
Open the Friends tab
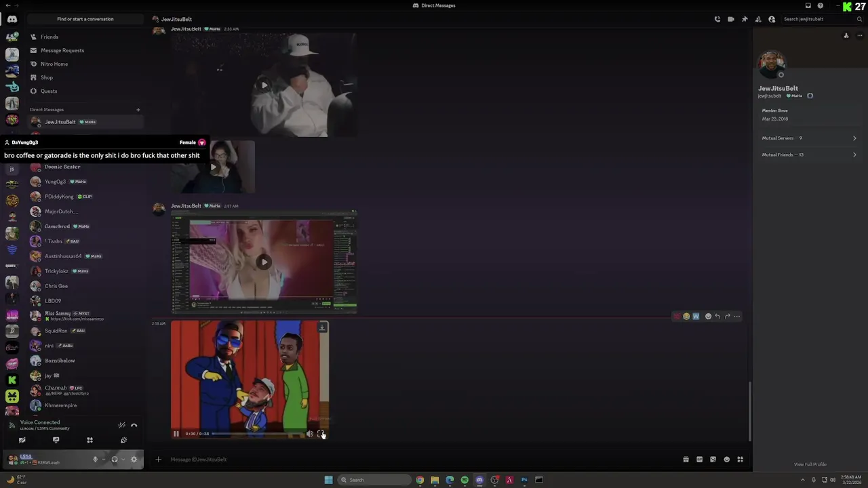tap(85, 37)
